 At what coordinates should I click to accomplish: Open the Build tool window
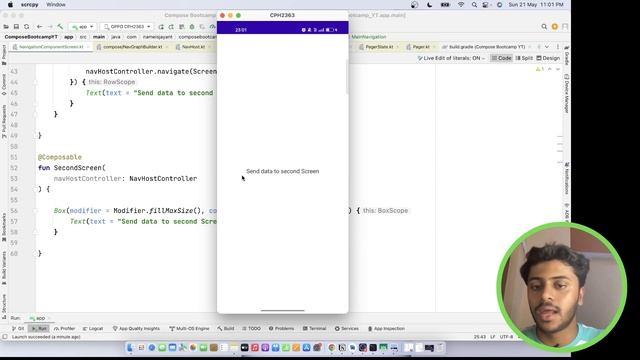(x=226, y=328)
